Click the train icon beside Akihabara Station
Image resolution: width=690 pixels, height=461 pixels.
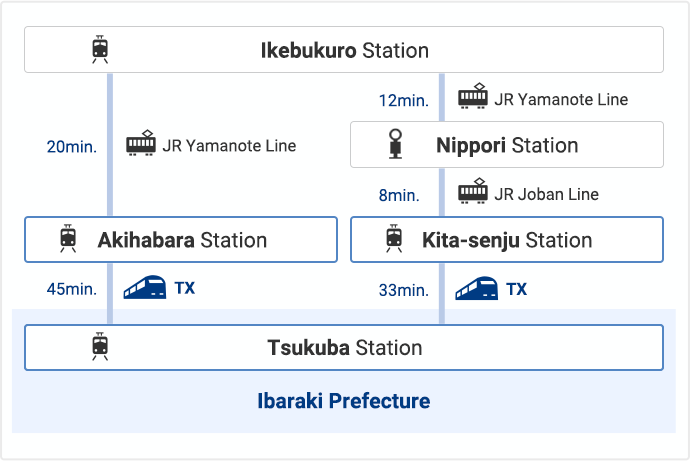[68, 238]
